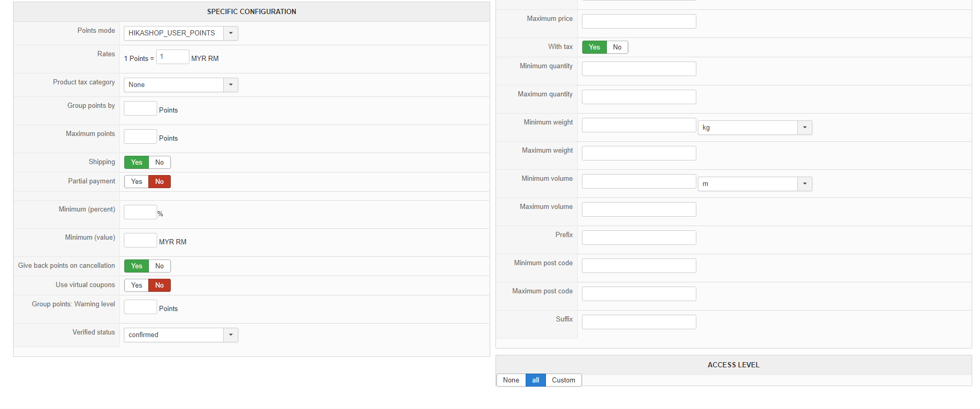Set Shipping to No
This screenshot has width=980, height=409.
pyautogui.click(x=159, y=163)
